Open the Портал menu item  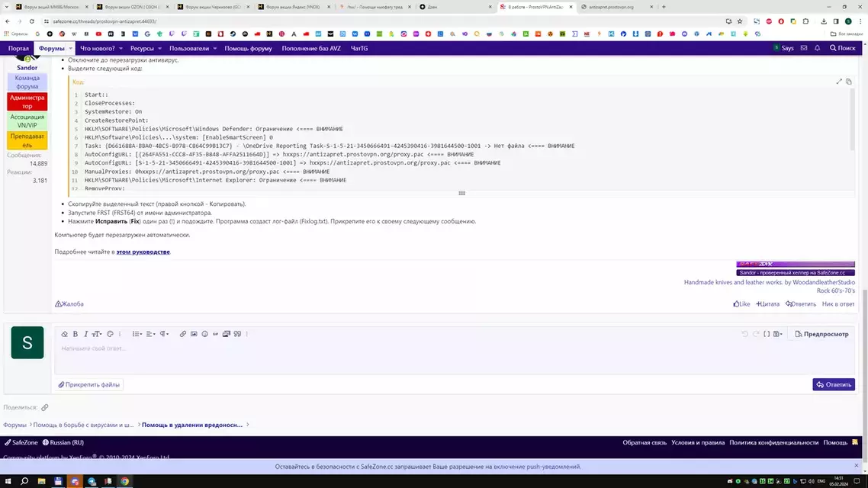coord(18,47)
